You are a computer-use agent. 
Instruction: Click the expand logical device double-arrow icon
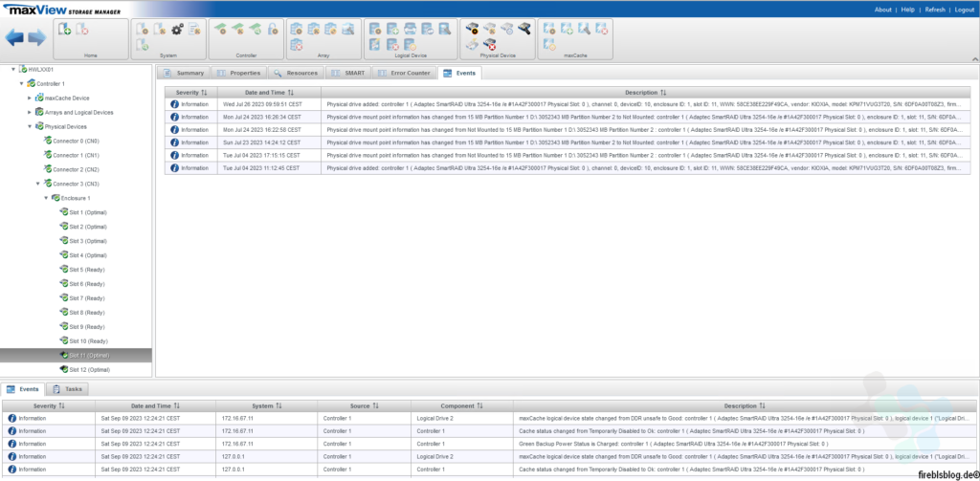coord(410,29)
